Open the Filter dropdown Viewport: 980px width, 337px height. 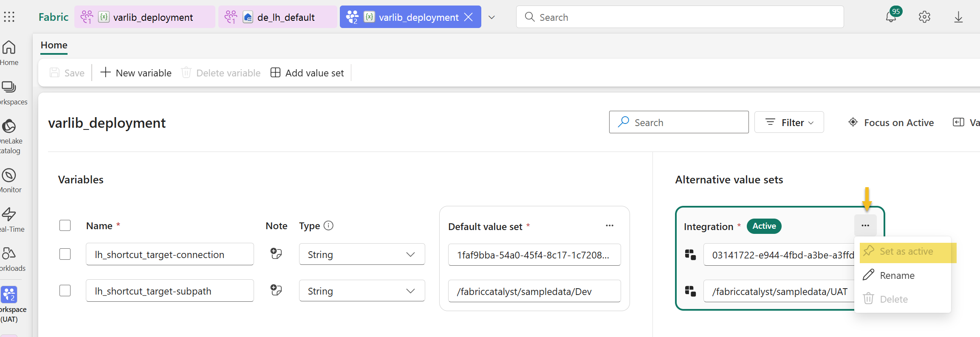789,123
